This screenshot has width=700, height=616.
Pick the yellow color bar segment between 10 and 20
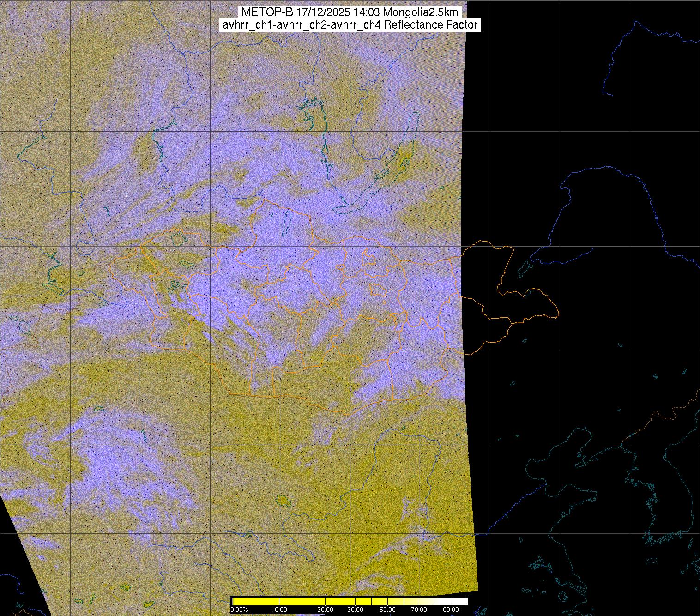coord(302,601)
